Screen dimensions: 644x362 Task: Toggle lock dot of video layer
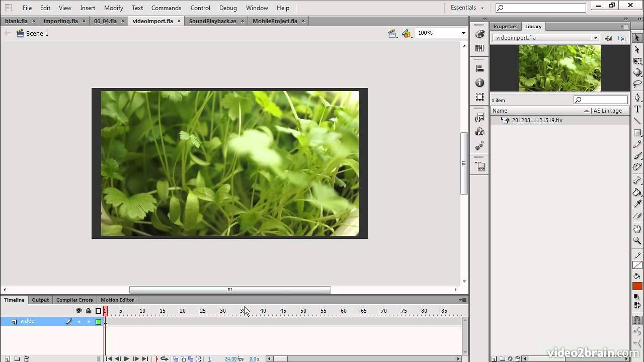coord(89,322)
